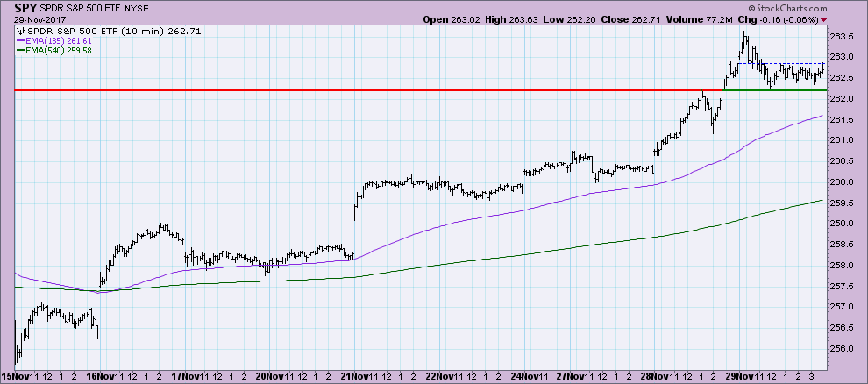This screenshot has height=384, width=868.
Task: Click the blue dashed line near 262.8
Action: point(782,64)
